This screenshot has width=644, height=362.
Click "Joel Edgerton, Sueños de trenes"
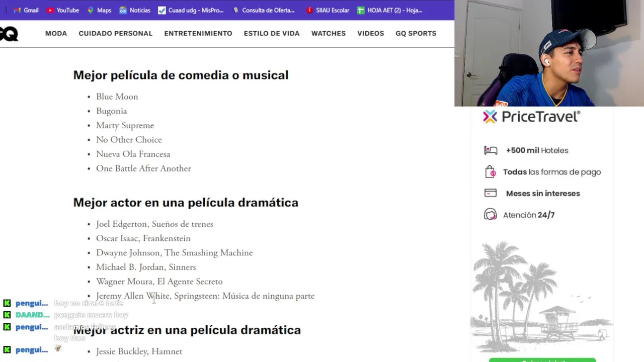pyautogui.click(x=154, y=224)
